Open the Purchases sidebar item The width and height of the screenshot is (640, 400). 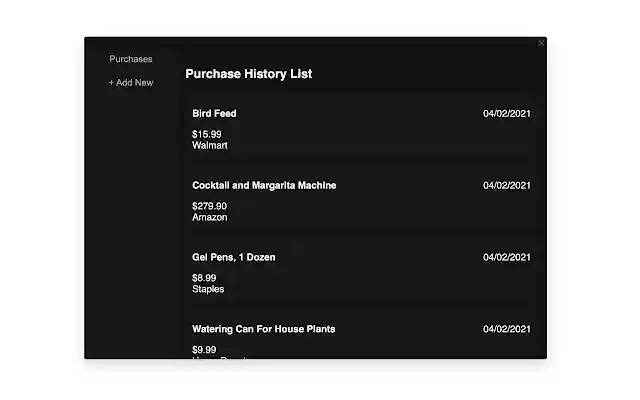(131, 59)
